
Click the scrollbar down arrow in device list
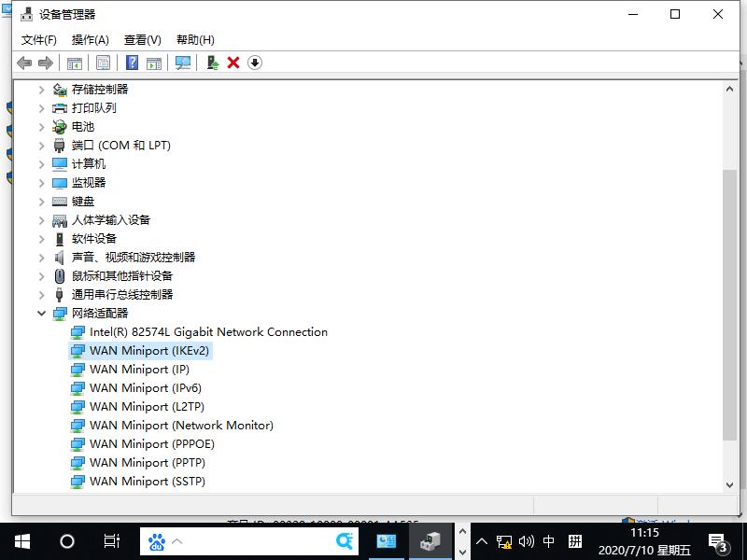coord(731,484)
